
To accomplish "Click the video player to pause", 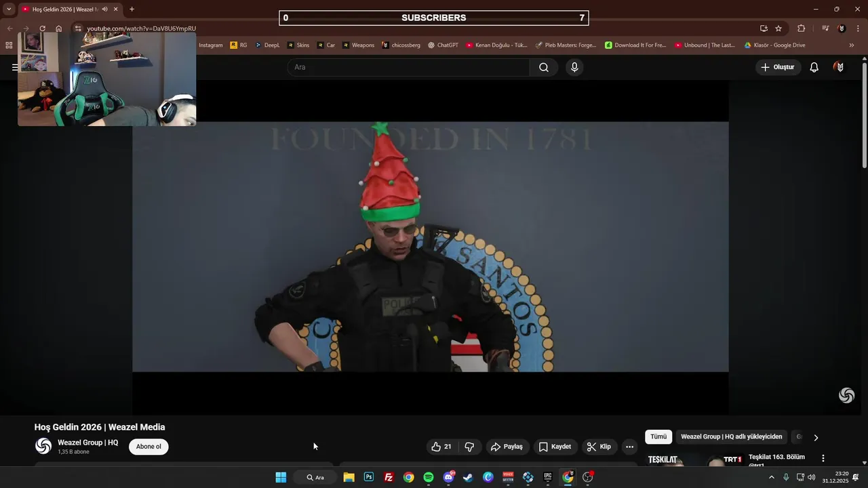I will (x=431, y=247).
